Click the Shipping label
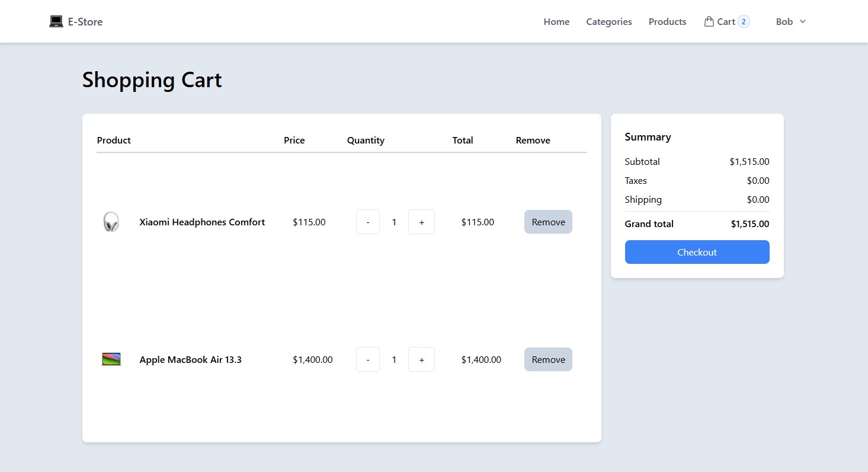 [643, 199]
